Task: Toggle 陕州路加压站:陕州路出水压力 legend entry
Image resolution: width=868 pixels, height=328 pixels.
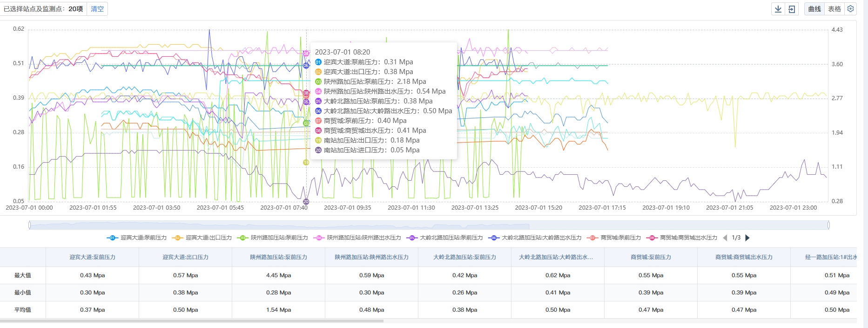Action: (x=358, y=238)
